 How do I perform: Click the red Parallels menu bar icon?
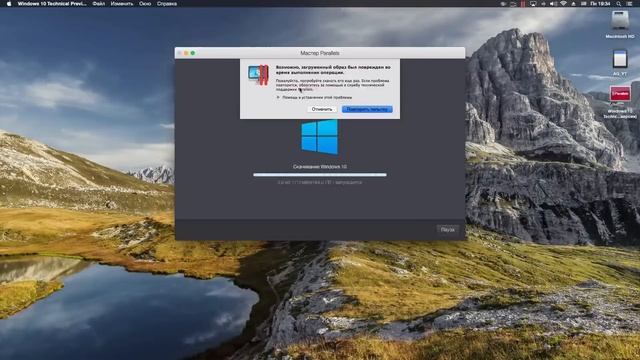(x=523, y=4)
